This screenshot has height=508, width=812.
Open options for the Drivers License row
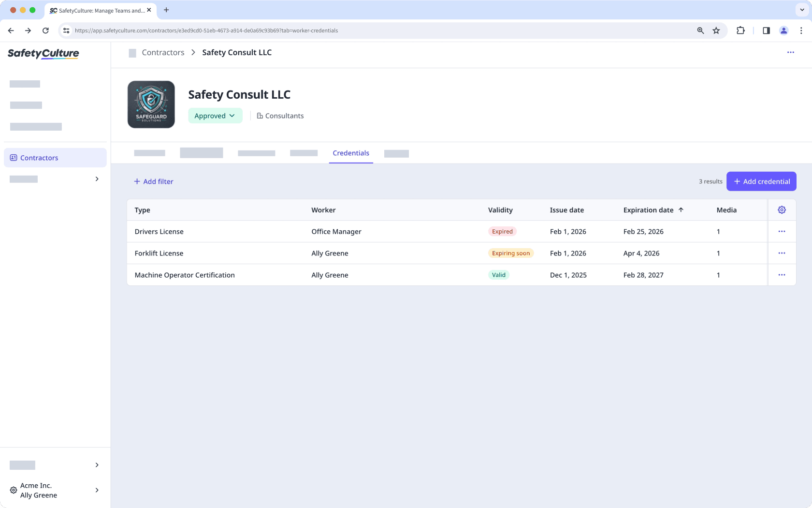782,231
